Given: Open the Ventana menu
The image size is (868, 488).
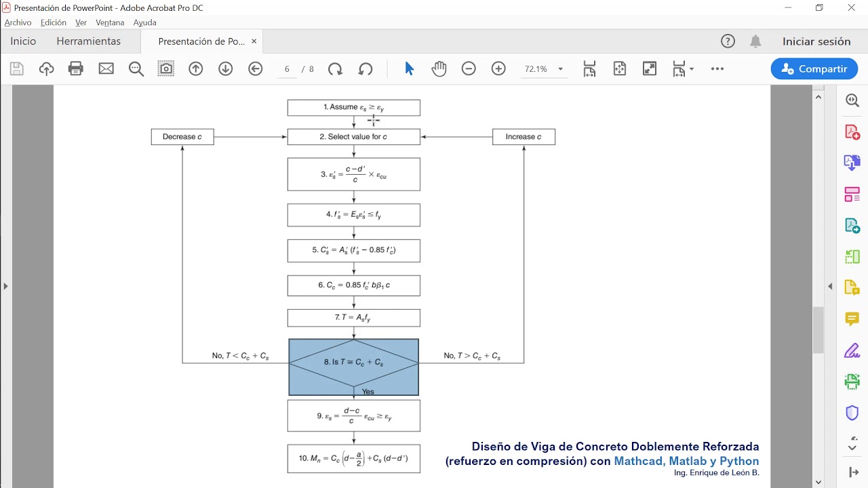Looking at the screenshot, I should click(x=110, y=22).
